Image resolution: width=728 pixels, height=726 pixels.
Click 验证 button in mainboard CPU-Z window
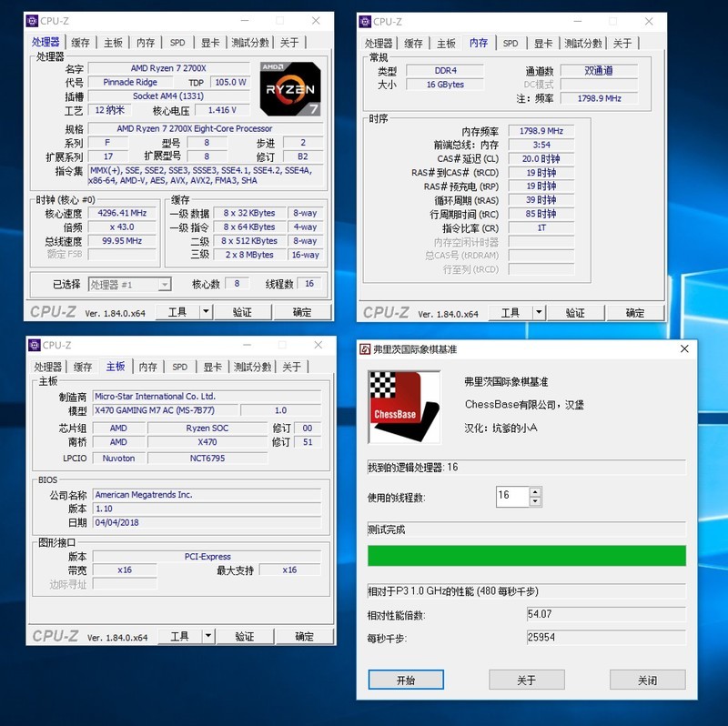(x=245, y=636)
